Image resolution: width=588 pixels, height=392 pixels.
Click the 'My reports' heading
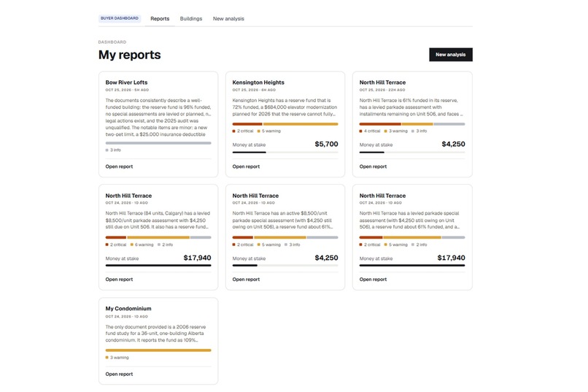click(x=129, y=55)
